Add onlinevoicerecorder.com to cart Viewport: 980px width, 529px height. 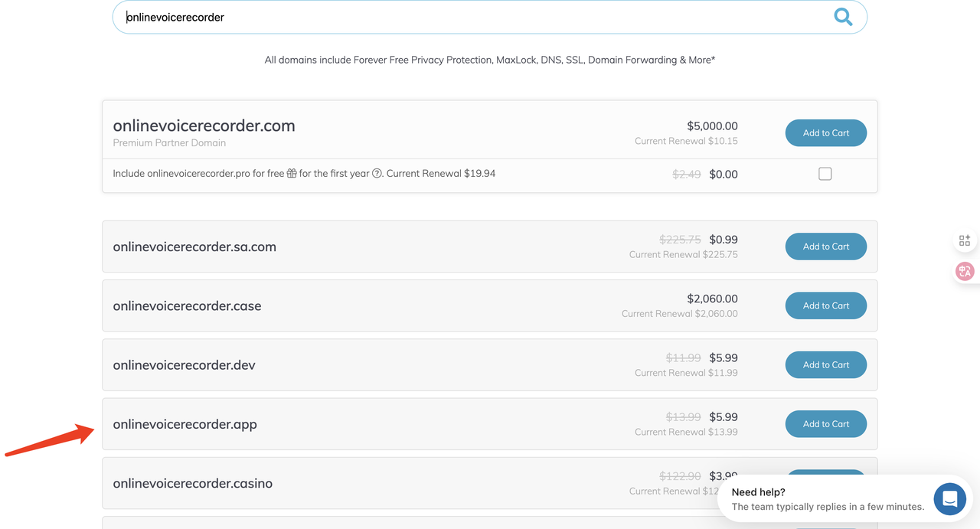(825, 133)
